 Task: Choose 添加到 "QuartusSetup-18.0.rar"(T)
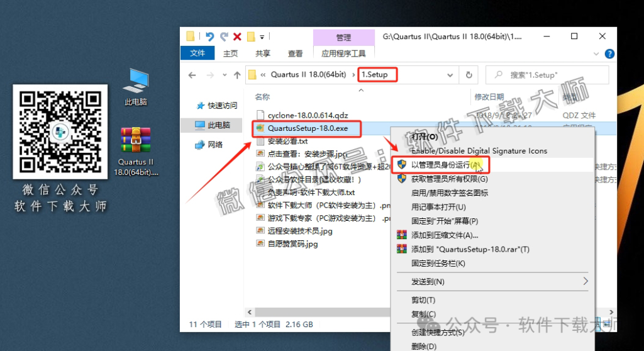[470, 249]
